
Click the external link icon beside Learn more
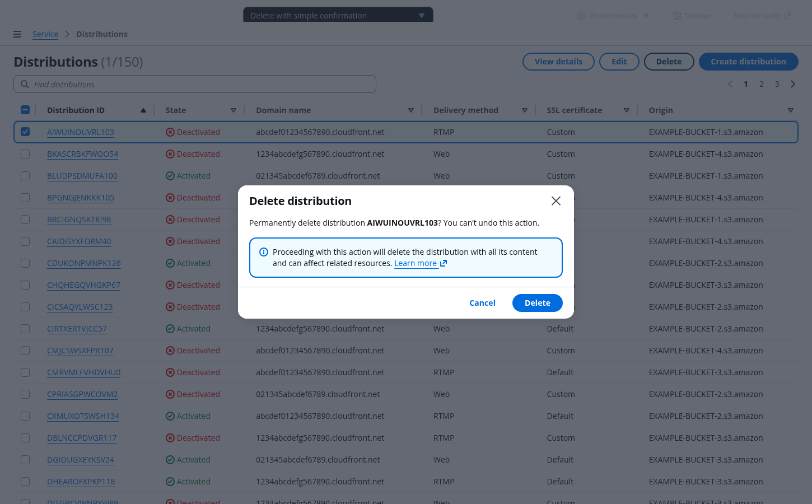(x=444, y=263)
